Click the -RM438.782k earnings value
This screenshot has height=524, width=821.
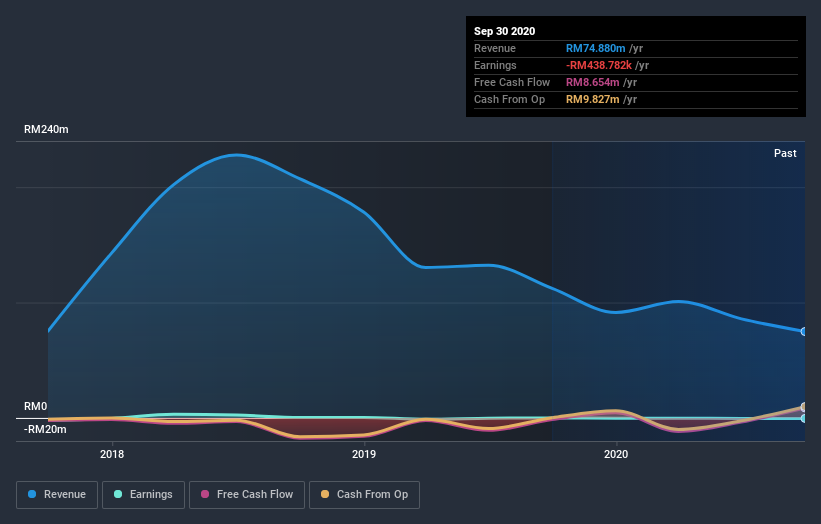click(598, 65)
